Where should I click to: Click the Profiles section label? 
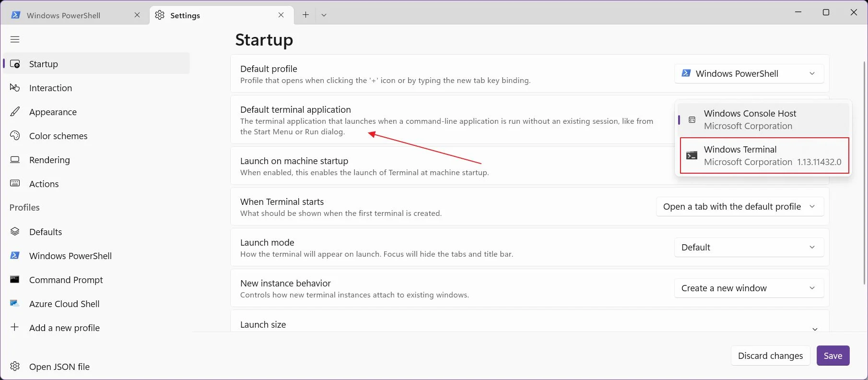24,207
